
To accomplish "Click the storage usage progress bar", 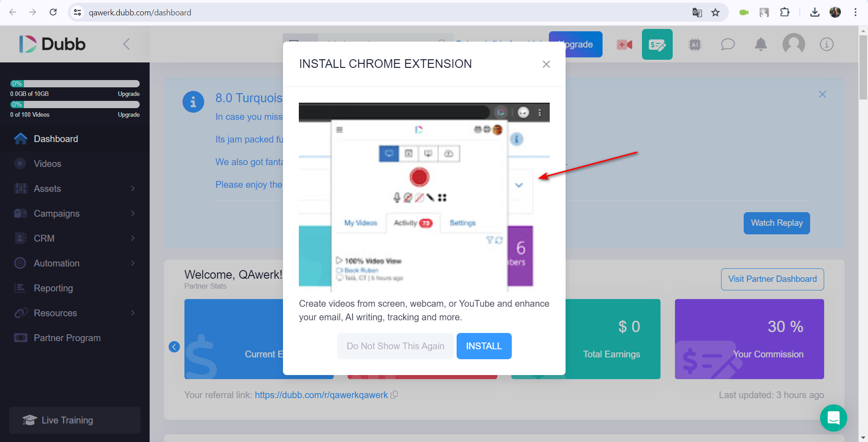I will point(75,84).
